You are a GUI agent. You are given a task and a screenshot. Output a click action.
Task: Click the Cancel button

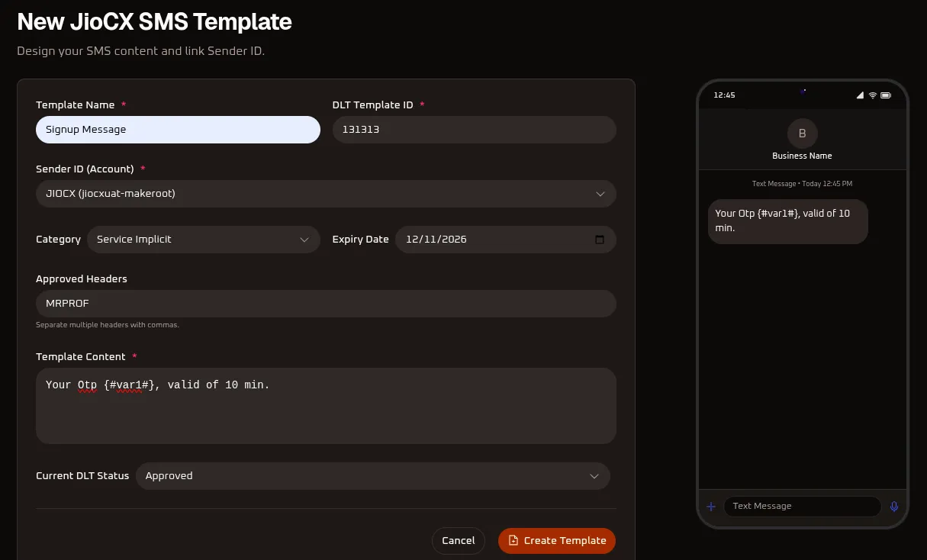click(459, 541)
